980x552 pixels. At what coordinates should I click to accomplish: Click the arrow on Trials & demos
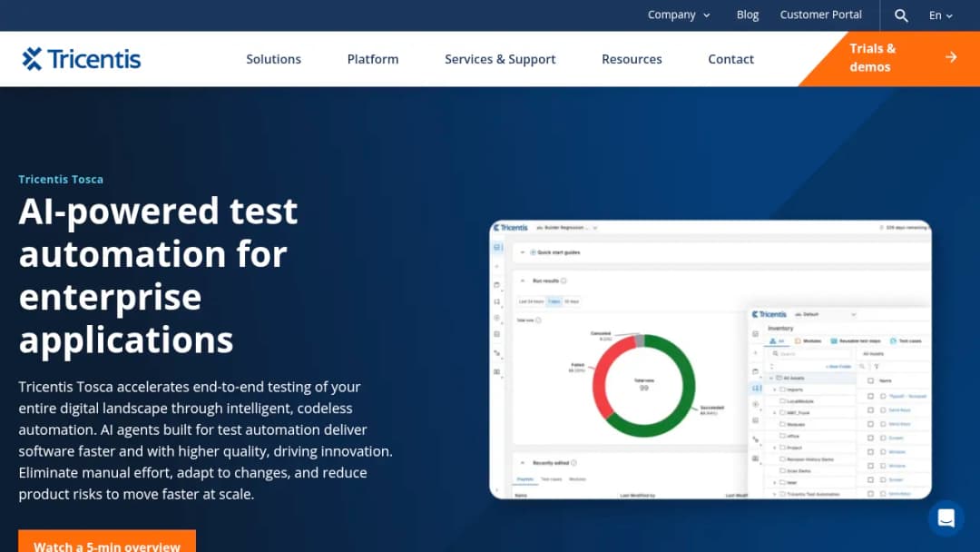pos(951,57)
